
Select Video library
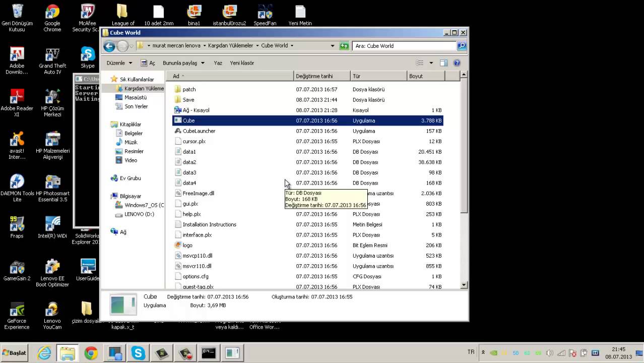[126, 160]
